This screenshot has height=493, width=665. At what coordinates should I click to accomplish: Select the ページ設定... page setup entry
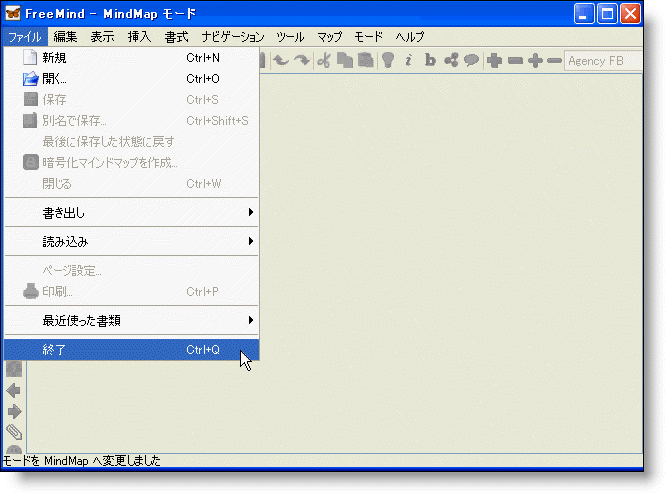(131, 271)
